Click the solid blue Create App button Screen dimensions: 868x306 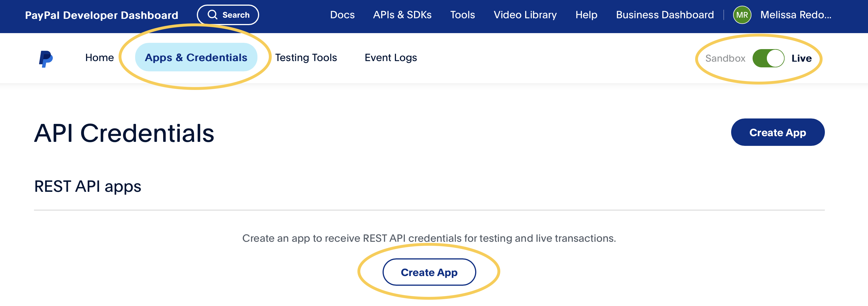pos(777,132)
